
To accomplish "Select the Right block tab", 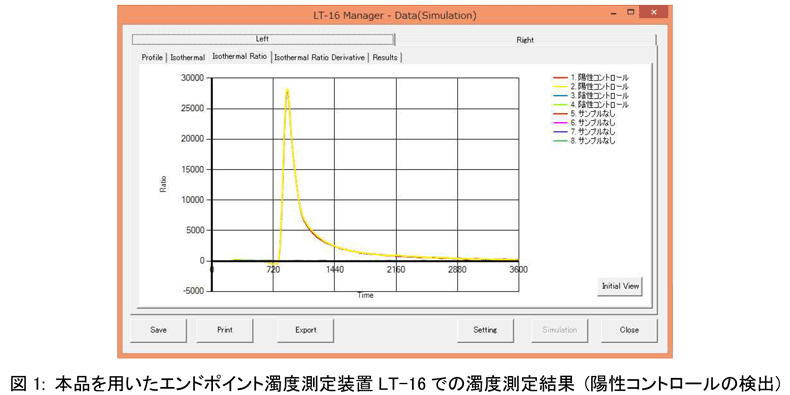I will tap(525, 40).
